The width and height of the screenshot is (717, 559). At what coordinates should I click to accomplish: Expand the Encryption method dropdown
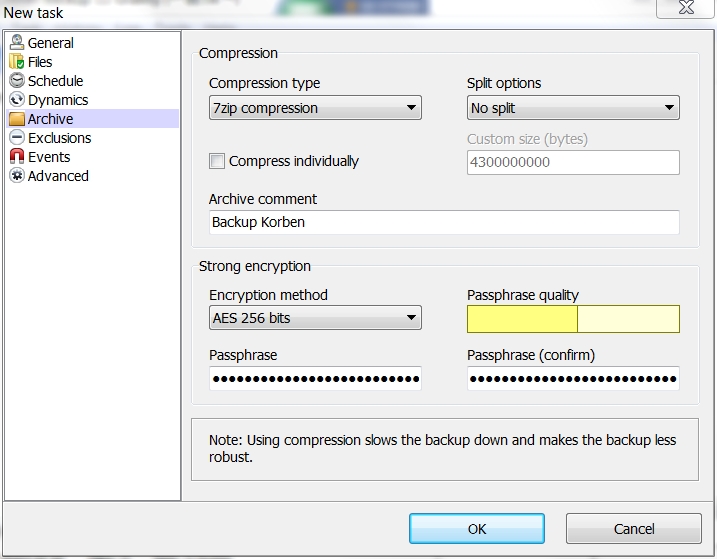(x=315, y=317)
